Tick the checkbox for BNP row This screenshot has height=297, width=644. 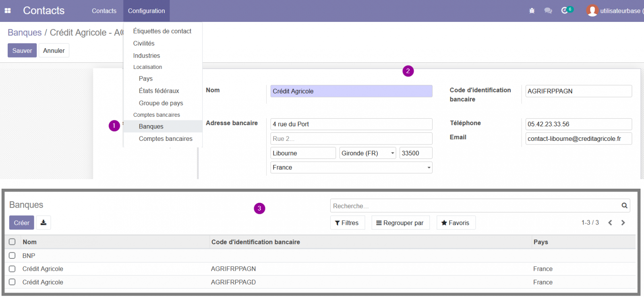(12, 256)
